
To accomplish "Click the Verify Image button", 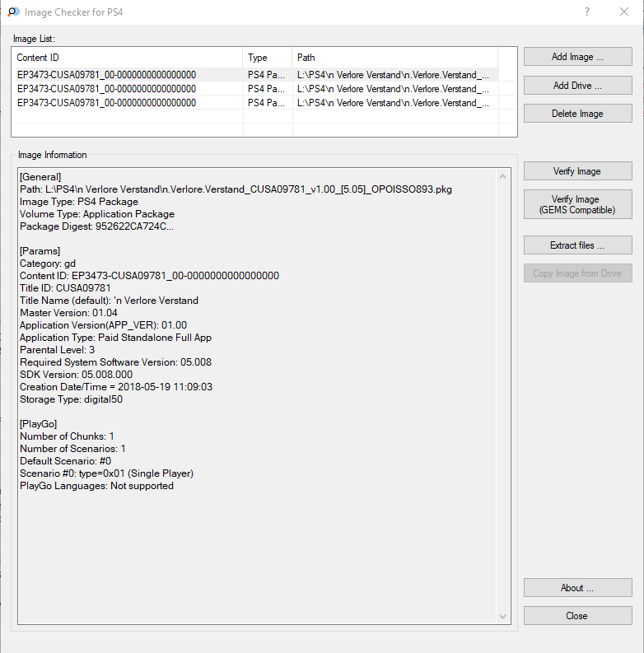I will click(578, 171).
